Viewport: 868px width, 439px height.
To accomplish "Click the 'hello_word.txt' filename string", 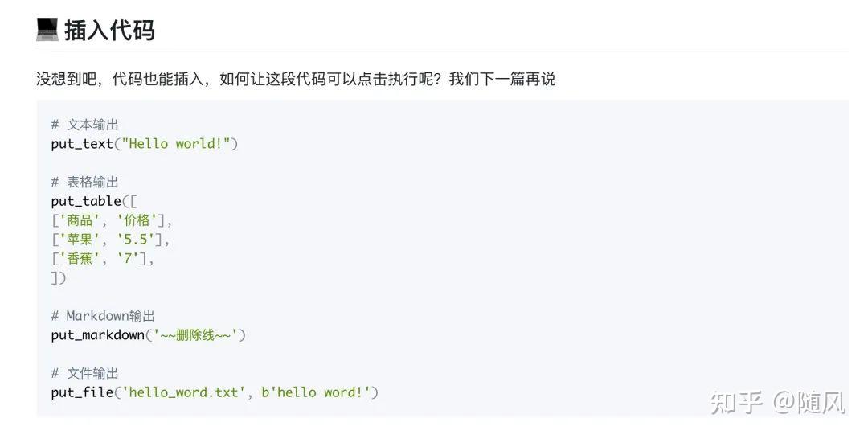I will pyautogui.click(x=184, y=392).
